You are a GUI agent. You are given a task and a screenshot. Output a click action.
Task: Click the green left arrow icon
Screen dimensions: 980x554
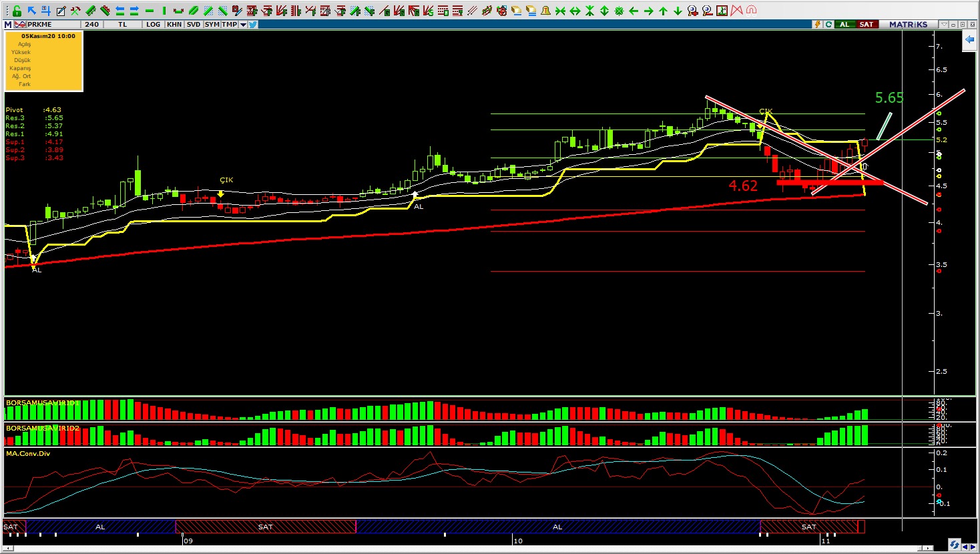[x=634, y=11]
